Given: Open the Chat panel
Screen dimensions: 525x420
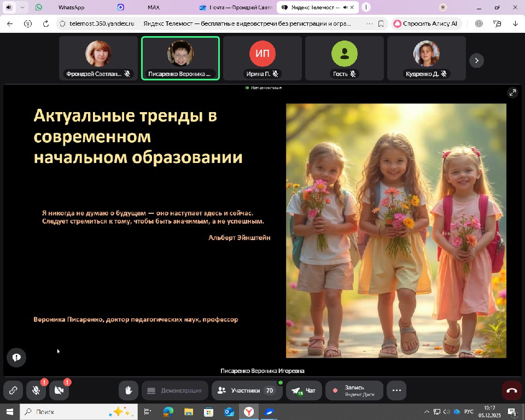Looking at the screenshot, I should pyautogui.click(x=304, y=390).
